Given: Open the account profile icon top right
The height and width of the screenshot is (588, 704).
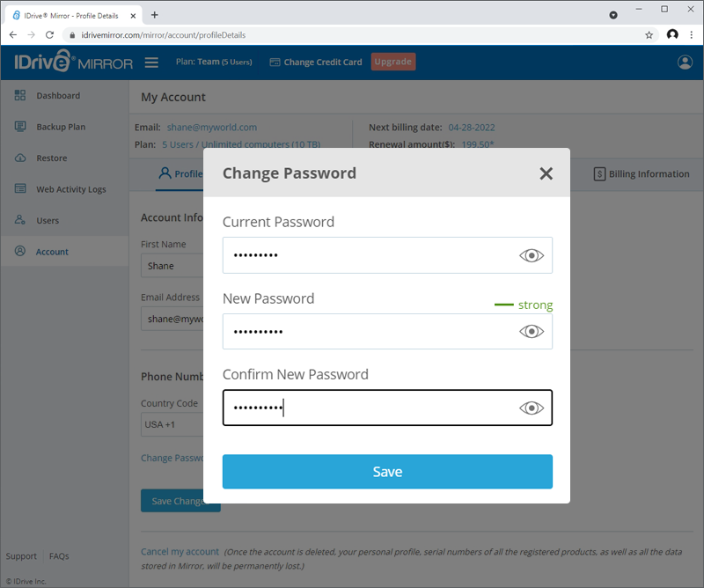Looking at the screenshot, I should point(686,62).
